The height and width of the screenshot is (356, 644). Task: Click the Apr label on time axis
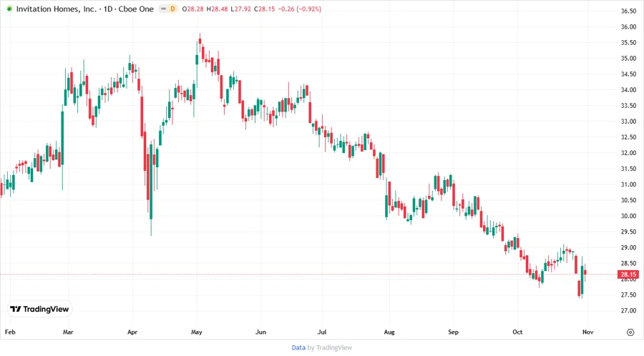(132, 332)
